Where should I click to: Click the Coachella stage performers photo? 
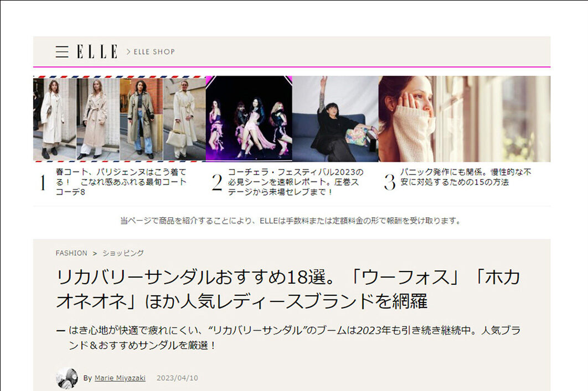point(249,118)
